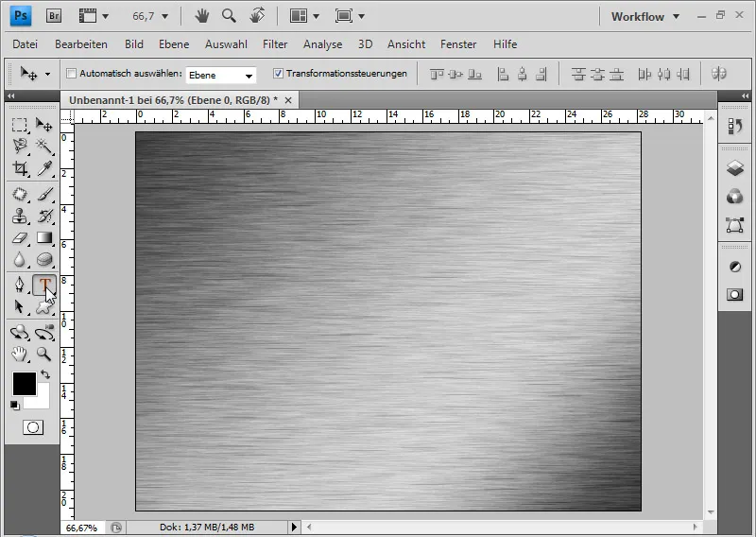756x537 pixels.
Task: Open the Bild menu
Action: [x=133, y=44]
